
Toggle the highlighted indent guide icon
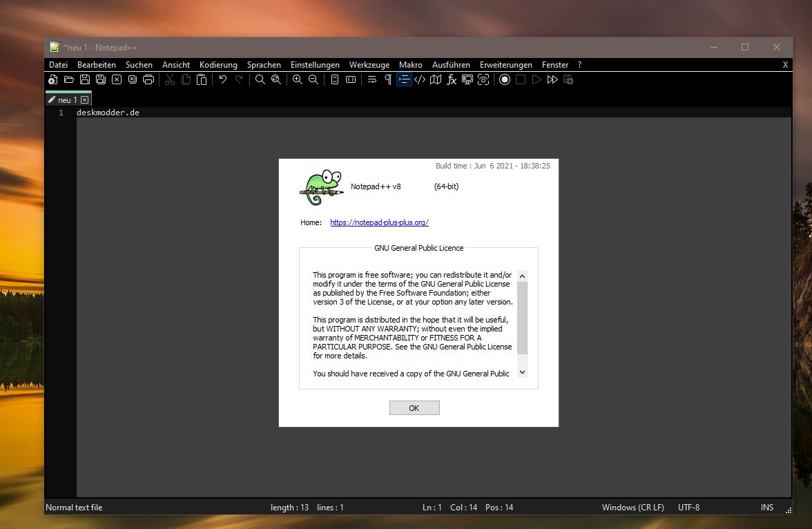point(404,79)
